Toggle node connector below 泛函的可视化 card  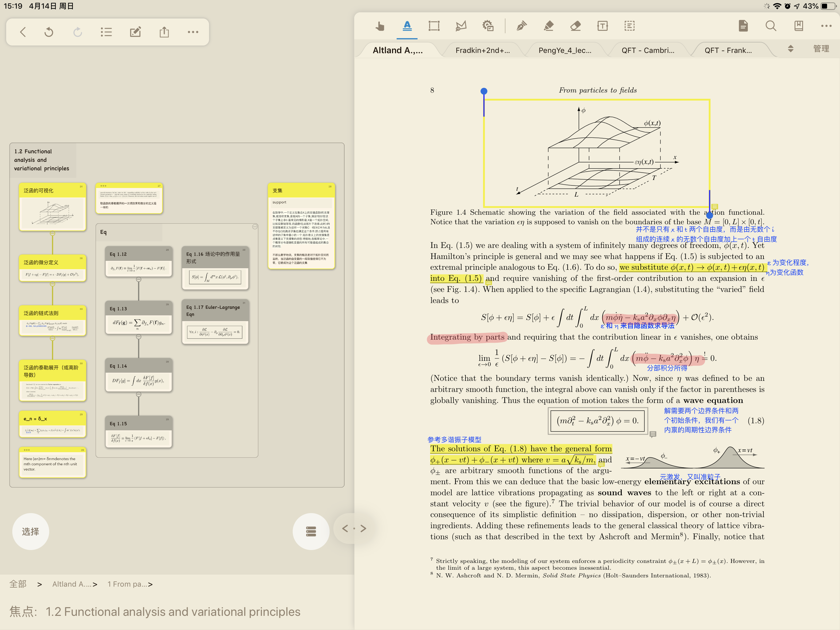[x=52, y=233]
